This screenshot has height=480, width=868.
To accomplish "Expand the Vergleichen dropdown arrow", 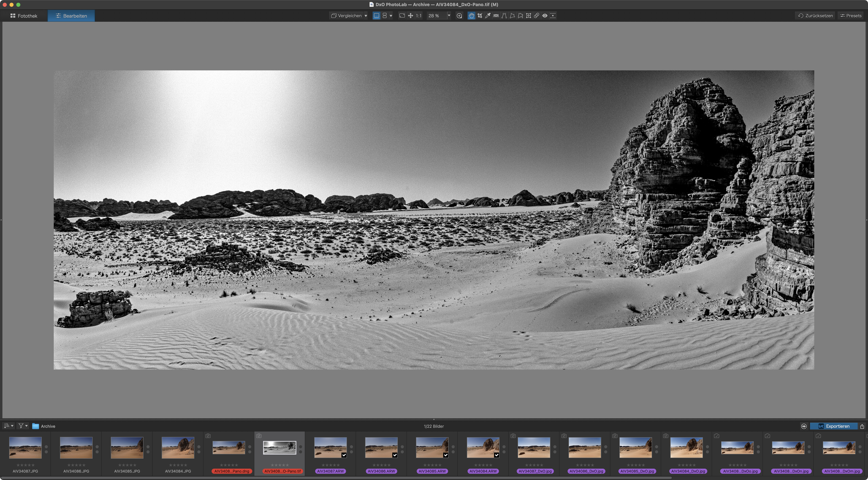I will 366,15.
